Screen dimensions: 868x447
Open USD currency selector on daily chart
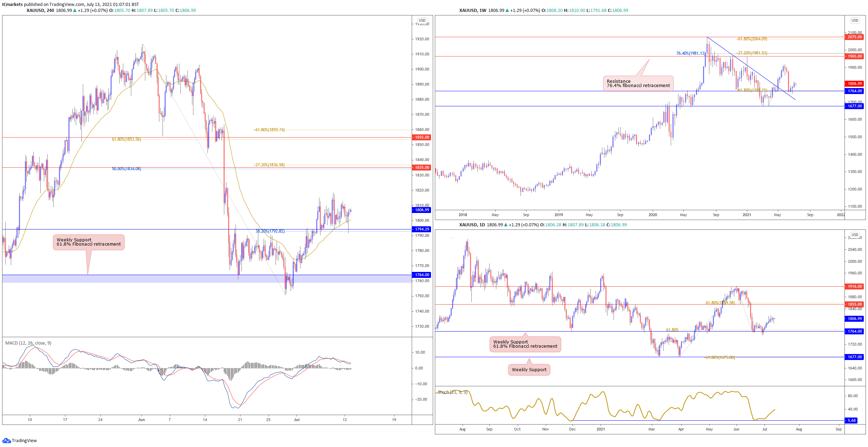[x=855, y=235]
